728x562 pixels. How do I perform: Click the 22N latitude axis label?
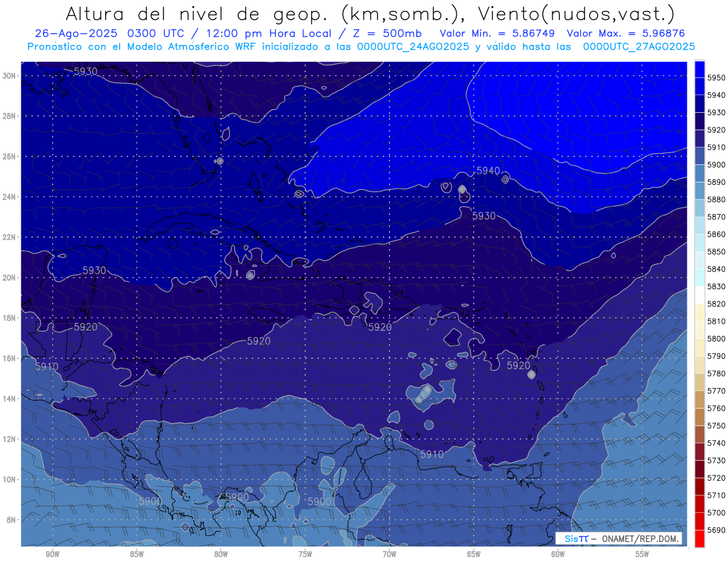tap(10, 237)
